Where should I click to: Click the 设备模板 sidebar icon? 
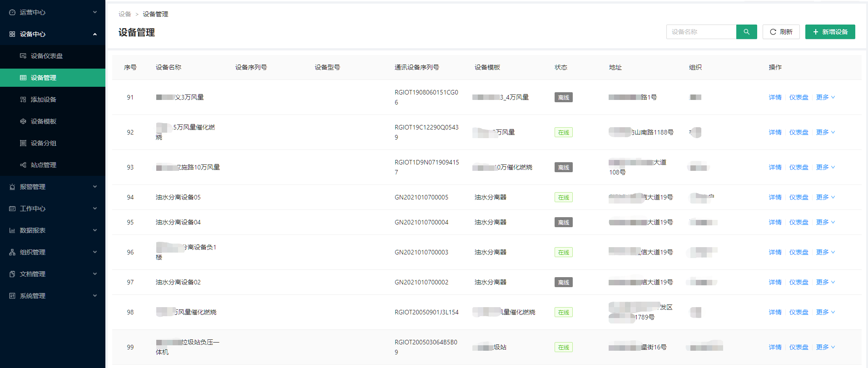click(23, 121)
